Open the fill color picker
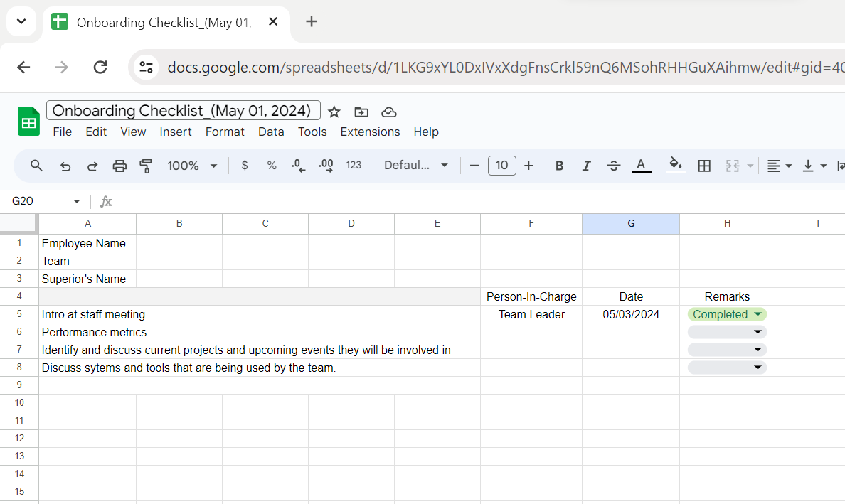 (x=675, y=164)
